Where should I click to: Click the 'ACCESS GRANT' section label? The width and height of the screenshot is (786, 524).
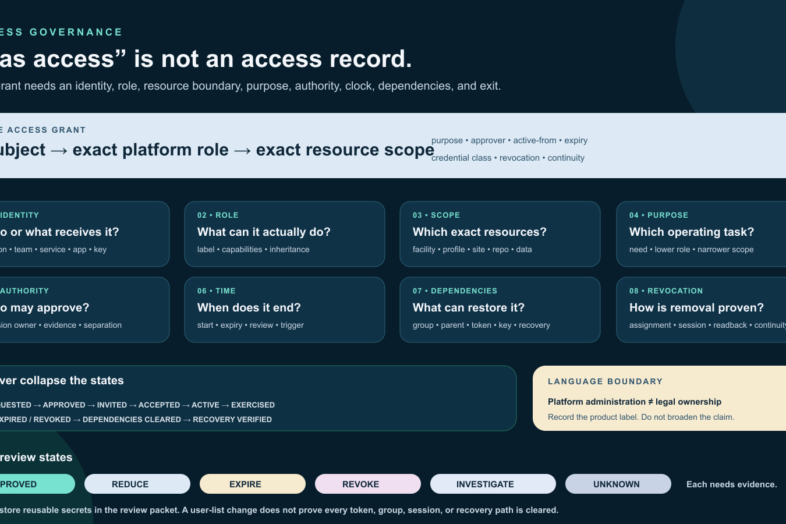coord(46,130)
